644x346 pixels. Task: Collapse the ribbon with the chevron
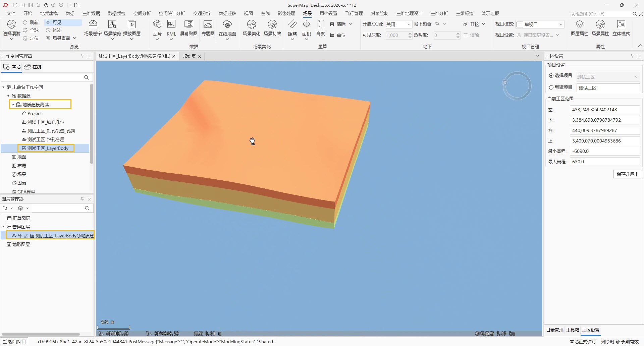pos(640,46)
